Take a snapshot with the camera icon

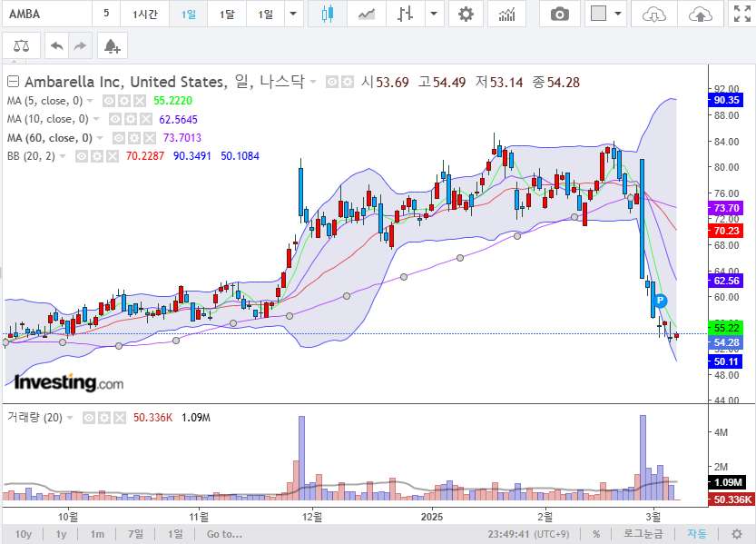click(560, 14)
